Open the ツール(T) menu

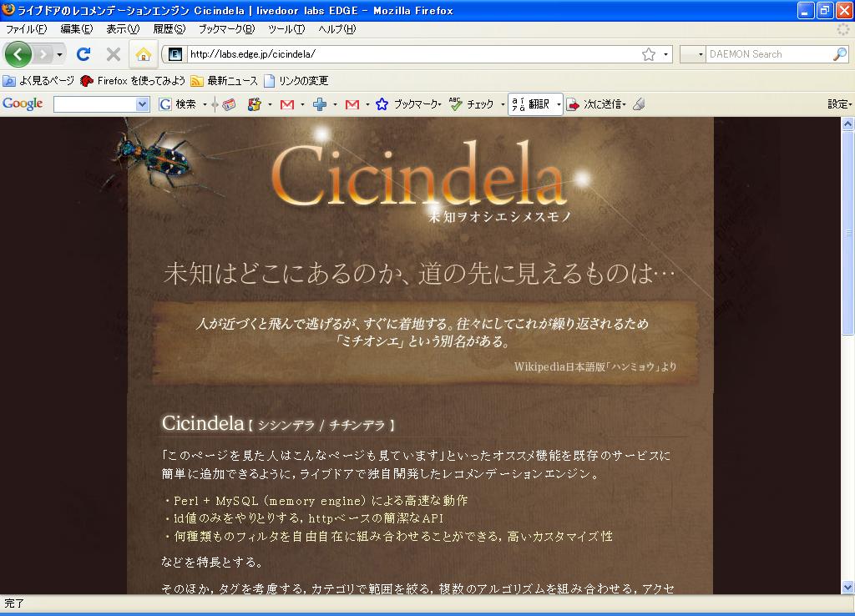286,29
